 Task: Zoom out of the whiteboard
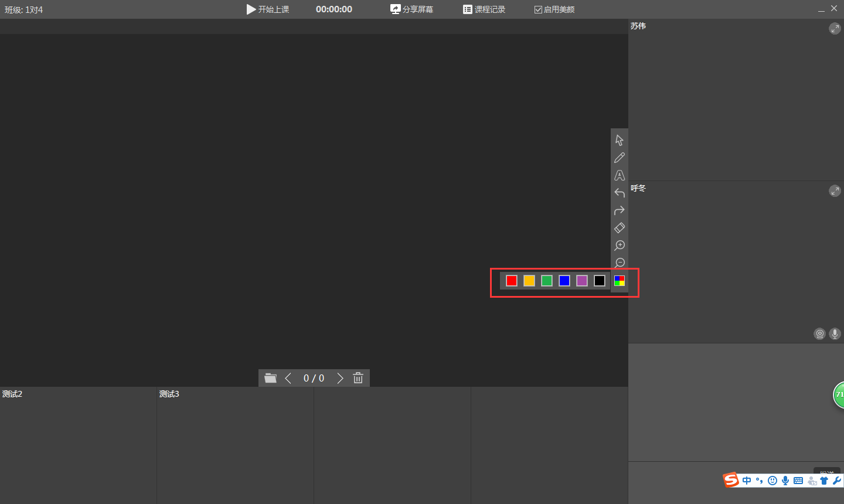(x=620, y=263)
